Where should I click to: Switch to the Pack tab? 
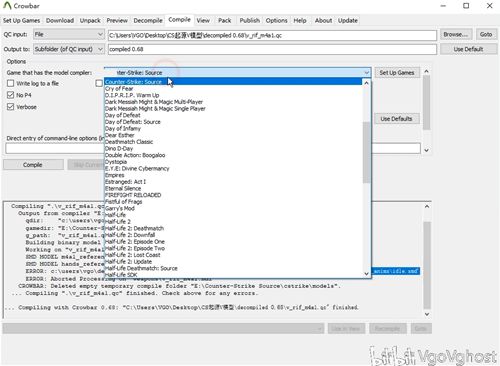tap(225, 21)
